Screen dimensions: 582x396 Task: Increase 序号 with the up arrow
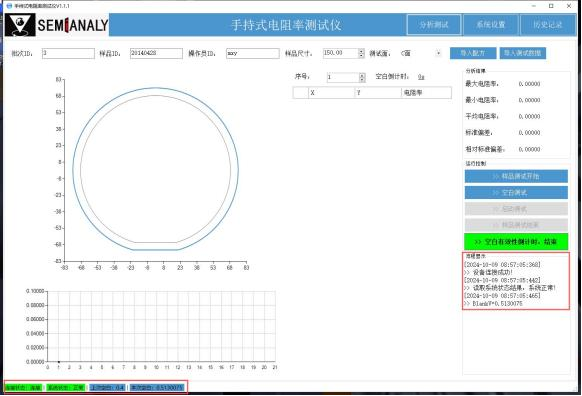[x=363, y=75]
